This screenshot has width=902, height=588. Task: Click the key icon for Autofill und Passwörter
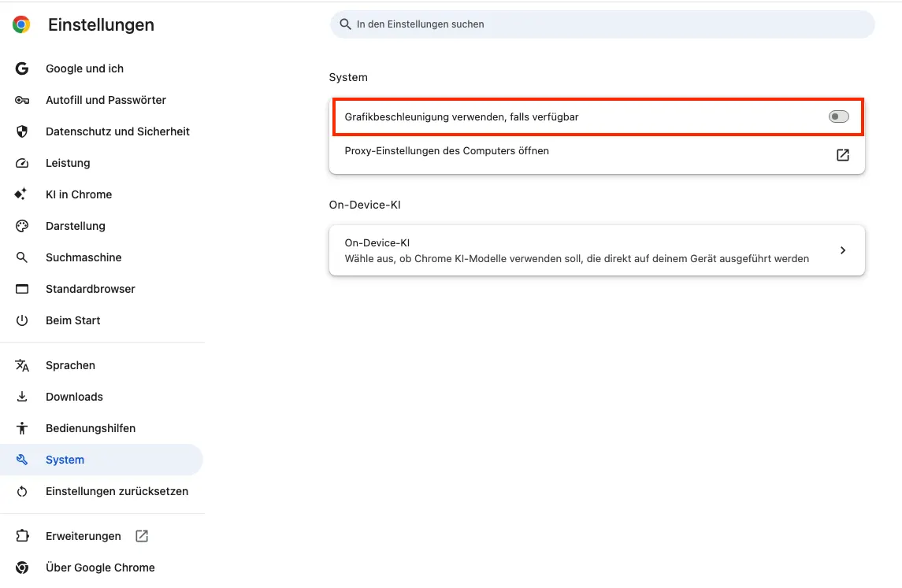coord(22,100)
